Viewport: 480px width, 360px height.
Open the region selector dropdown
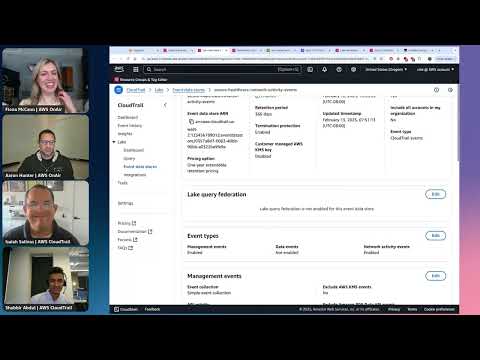pyautogui.click(x=386, y=69)
